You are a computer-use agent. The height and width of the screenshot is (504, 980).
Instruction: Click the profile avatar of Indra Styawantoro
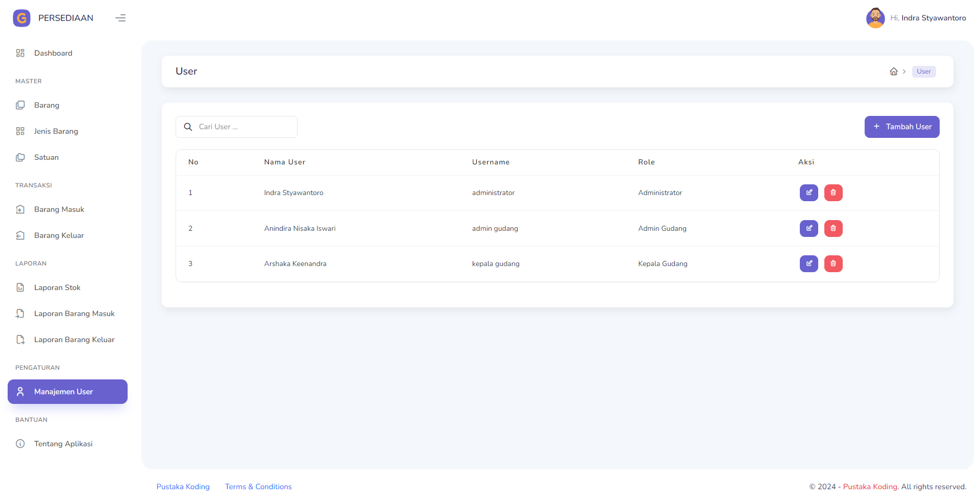tap(875, 18)
